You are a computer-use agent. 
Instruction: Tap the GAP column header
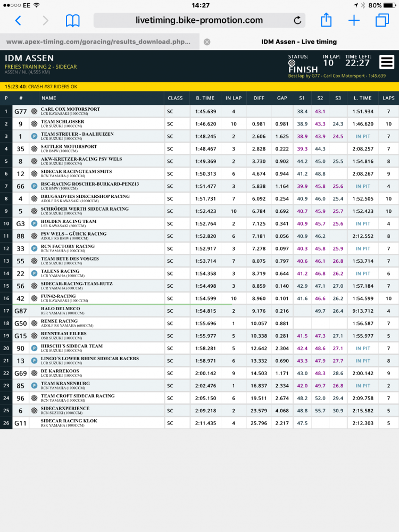[282, 98]
